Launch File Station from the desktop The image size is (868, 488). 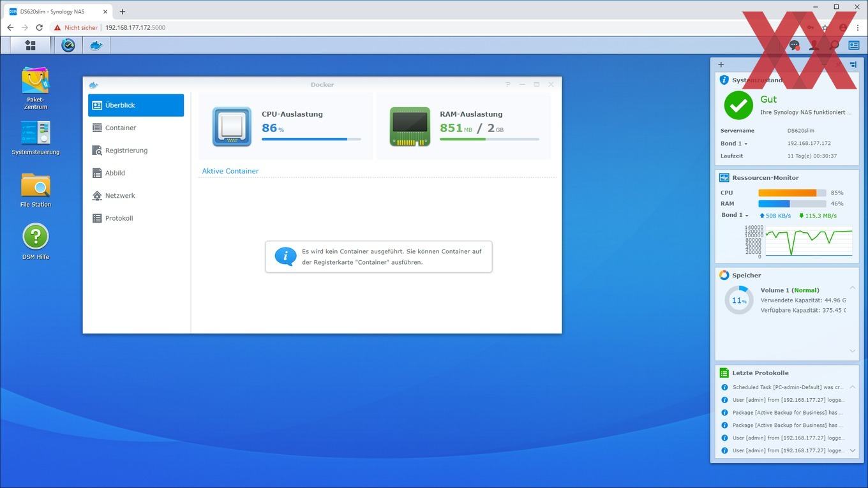[36, 190]
